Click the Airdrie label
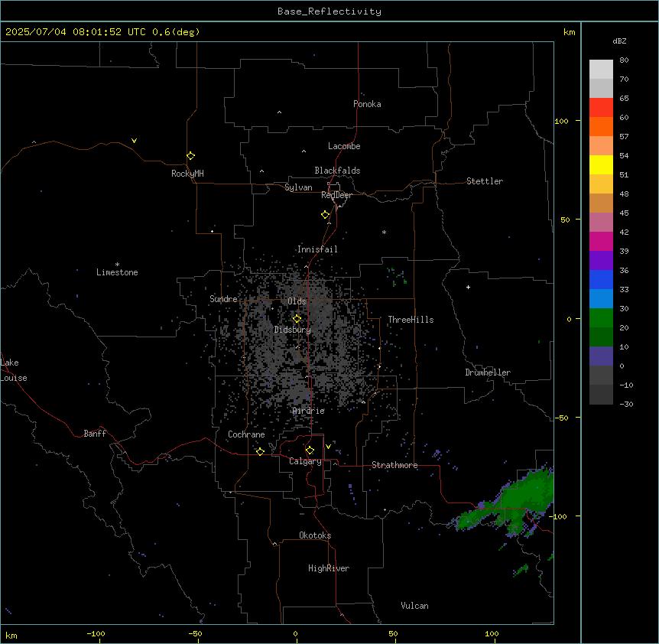659x644 pixels. 308,411
